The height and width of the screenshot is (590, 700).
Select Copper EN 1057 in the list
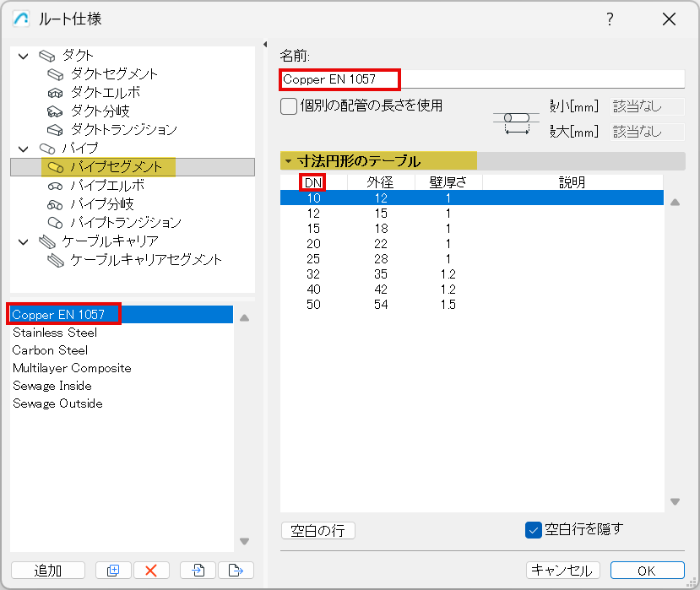pos(121,315)
